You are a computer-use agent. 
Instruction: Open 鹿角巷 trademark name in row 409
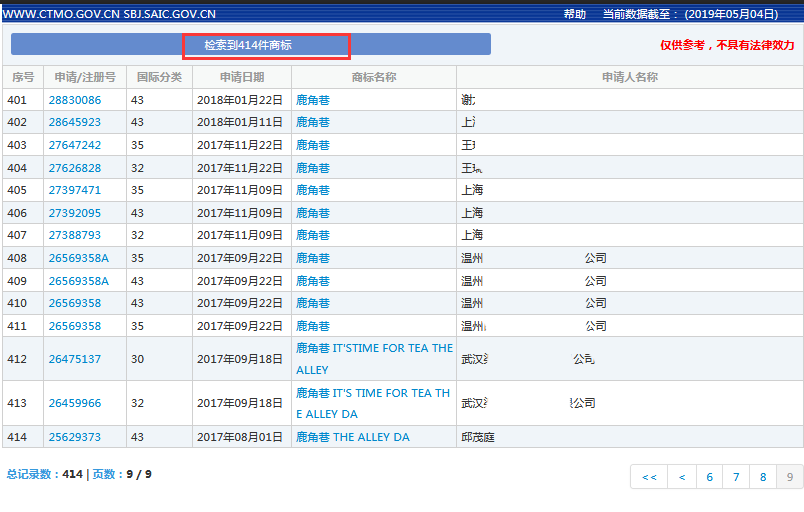[x=313, y=281]
